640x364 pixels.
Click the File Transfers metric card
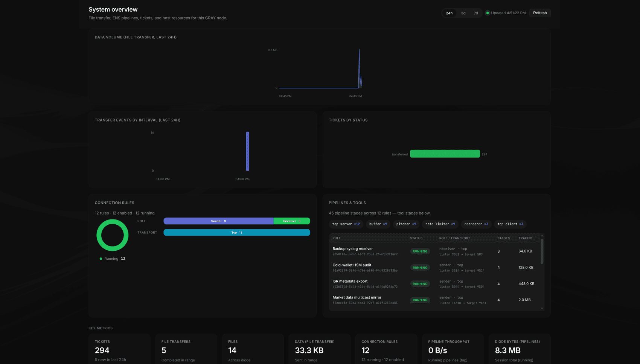pos(186,349)
